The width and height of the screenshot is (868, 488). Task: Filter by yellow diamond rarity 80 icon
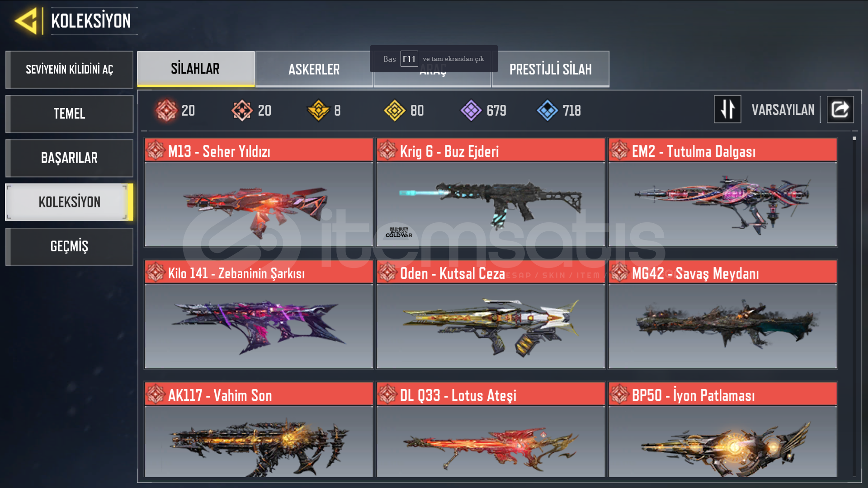coord(395,110)
